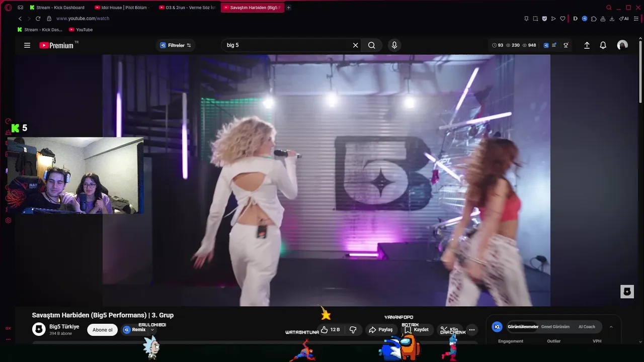The height and width of the screenshot is (362, 644).
Task: Open the Opera main menu logo
Action: (8, 8)
